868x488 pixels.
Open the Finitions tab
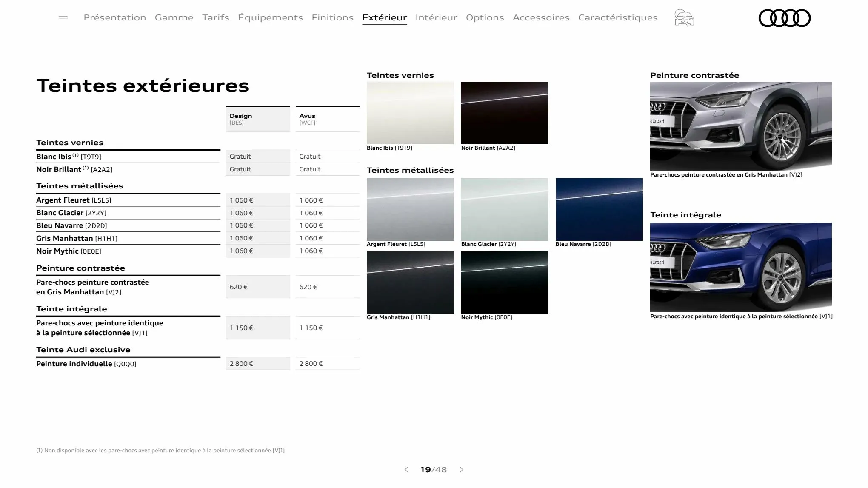[x=332, y=17]
